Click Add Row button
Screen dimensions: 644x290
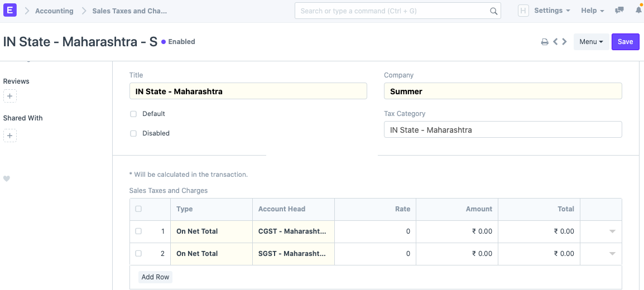(x=155, y=277)
